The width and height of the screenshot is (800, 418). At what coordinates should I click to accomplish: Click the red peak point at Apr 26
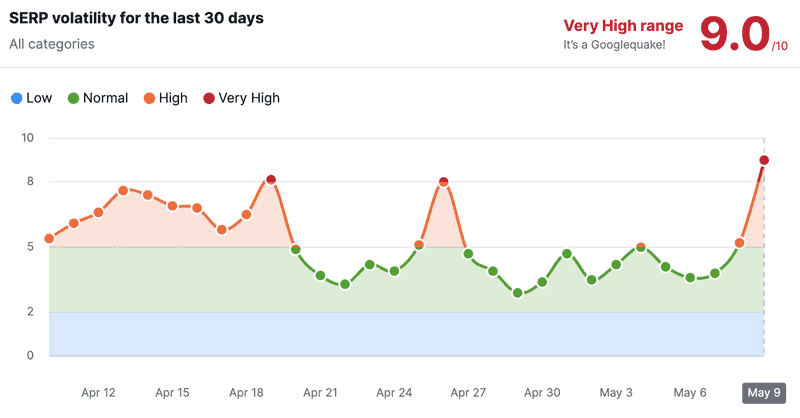pyautogui.click(x=443, y=182)
